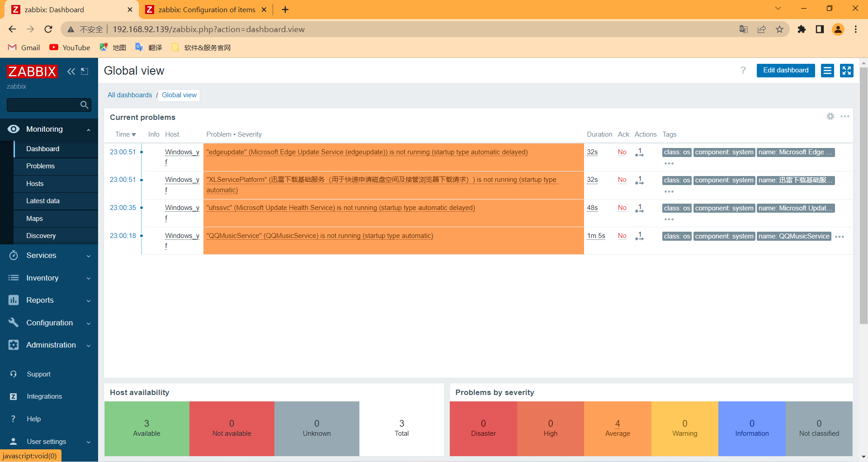868x462 pixels.
Task: Collapse the sidebar with double-chevron icon
Action: 71,71
